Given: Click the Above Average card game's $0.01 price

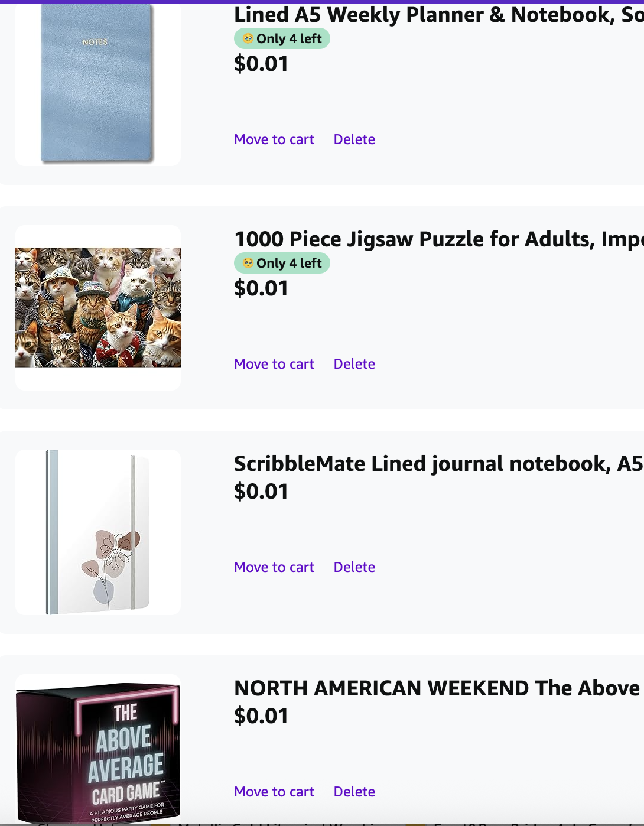Looking at the screenshot, I should (261, 716).
